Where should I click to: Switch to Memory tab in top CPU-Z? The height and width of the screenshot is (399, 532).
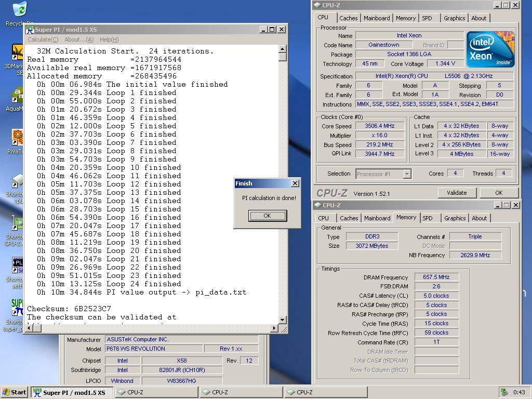pos(405,18)
